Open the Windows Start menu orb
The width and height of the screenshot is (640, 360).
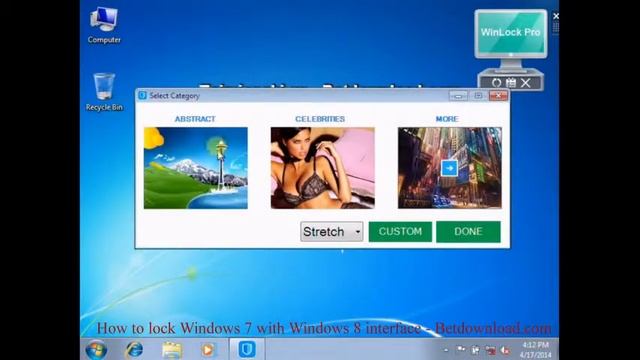pyautogui.click(x=96, y=350)
